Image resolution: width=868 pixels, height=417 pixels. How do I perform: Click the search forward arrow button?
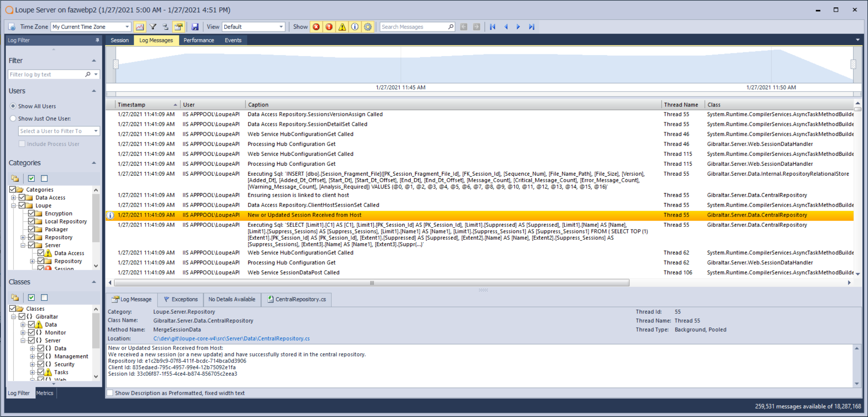pyautogui.click(x=476, y=27)
